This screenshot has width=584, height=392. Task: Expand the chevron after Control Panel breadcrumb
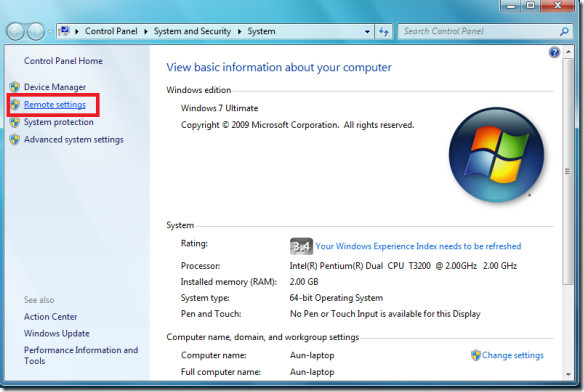tap(146, 32)
